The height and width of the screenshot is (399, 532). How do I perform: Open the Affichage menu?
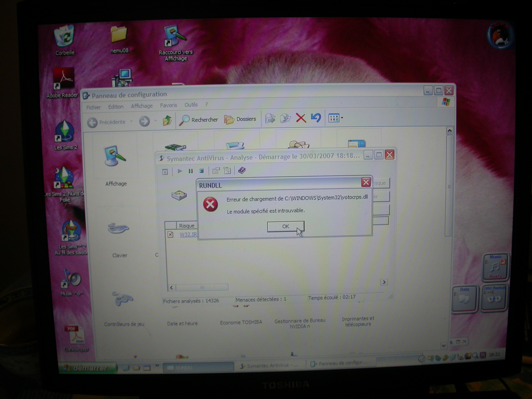point(142,106)
